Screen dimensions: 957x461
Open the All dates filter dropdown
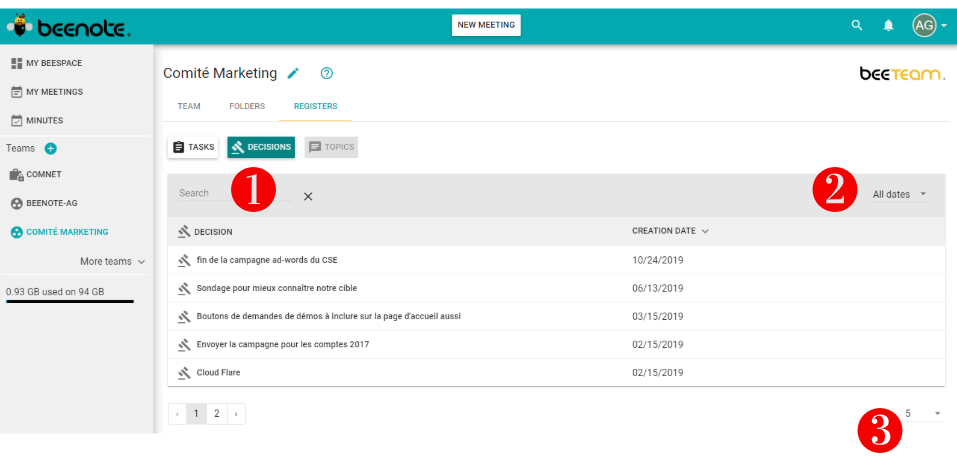click(x=900, y=194)
